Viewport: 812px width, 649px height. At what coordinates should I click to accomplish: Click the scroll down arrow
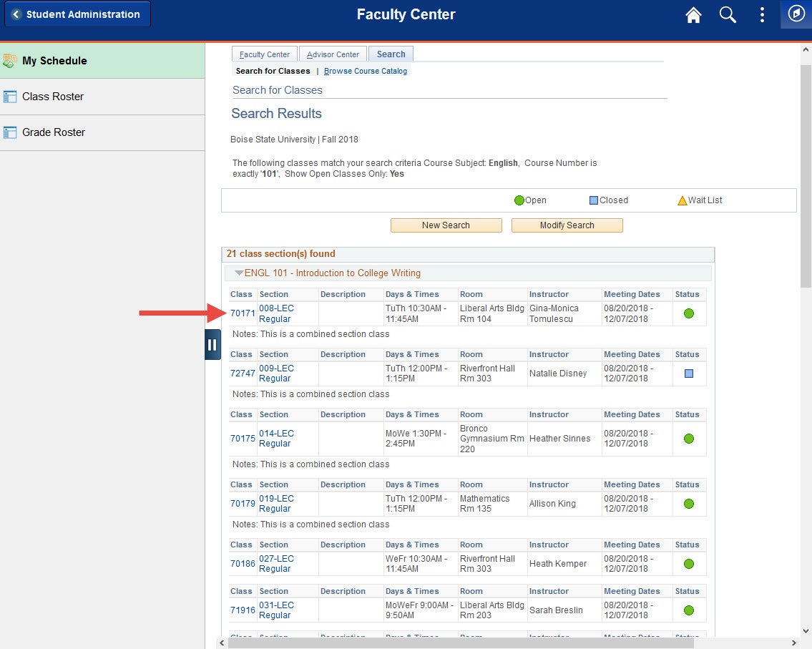coord(806,631)
